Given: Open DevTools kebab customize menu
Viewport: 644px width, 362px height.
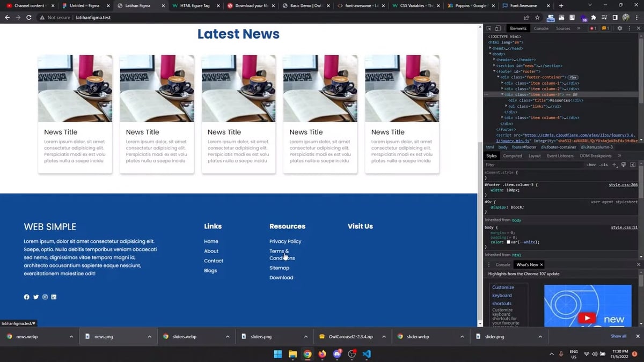Looking at the screenshot, I should point(630,28).
